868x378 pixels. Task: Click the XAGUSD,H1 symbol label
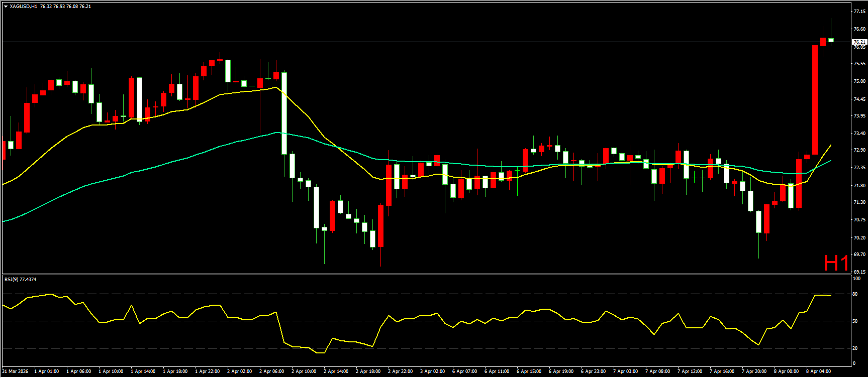[23, 7]
